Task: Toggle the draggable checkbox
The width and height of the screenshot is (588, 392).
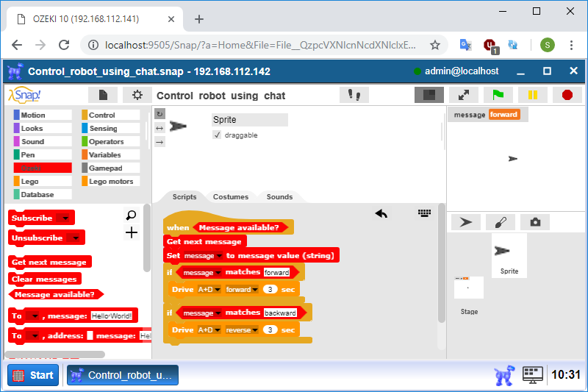Action: coord(217,135)
